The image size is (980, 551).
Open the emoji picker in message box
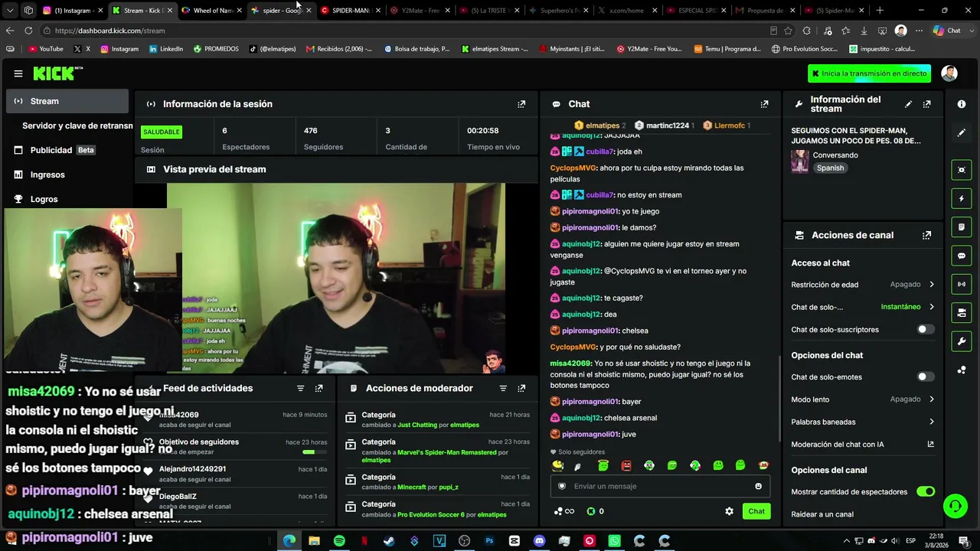click(758, 486)
